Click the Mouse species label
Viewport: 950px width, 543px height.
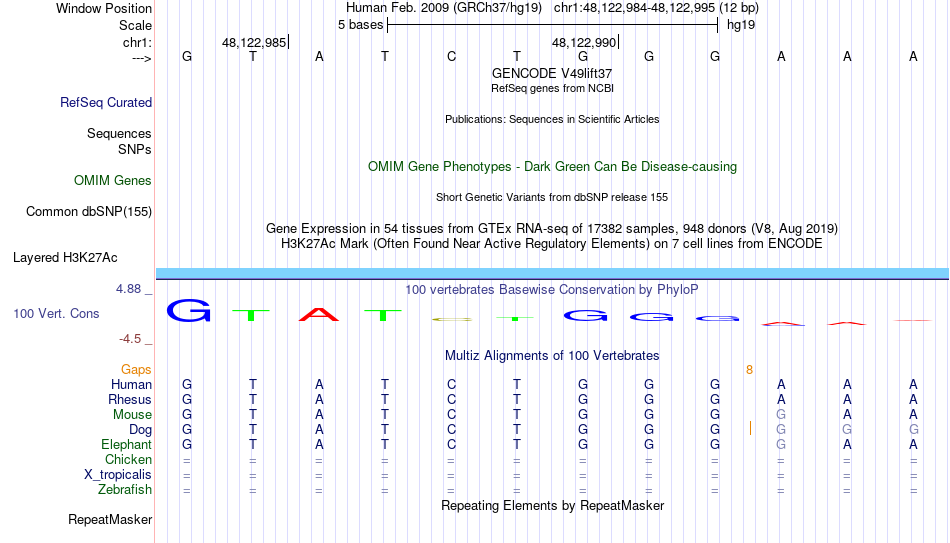pos(132,415)
